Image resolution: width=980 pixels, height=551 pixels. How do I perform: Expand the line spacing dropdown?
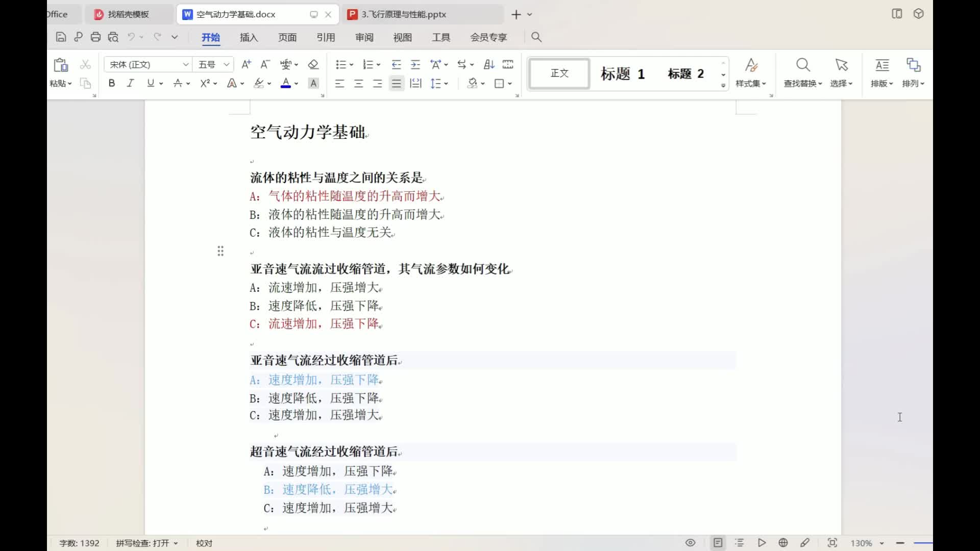click(x=446, y=84)
